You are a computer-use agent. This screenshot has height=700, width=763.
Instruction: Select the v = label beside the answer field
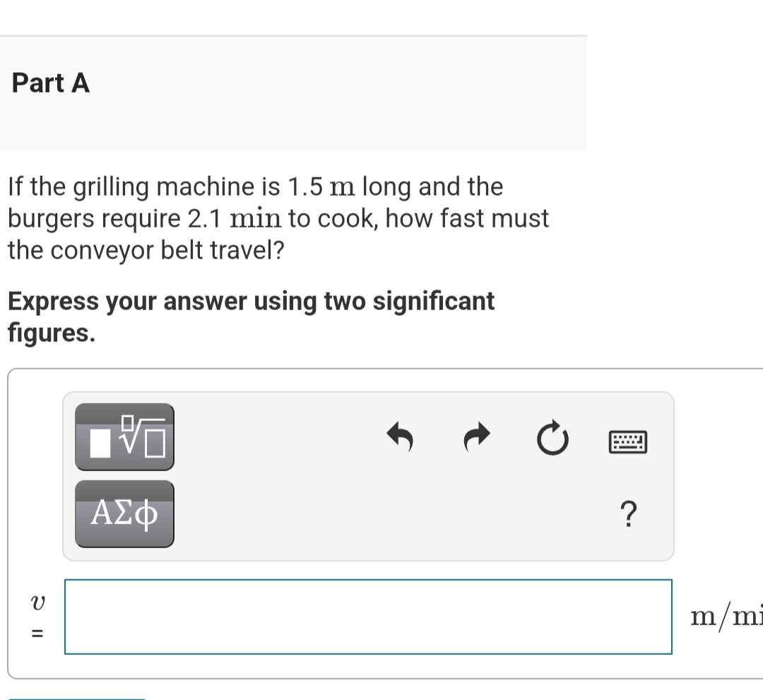pyautogui.click(x=37, y=616)
